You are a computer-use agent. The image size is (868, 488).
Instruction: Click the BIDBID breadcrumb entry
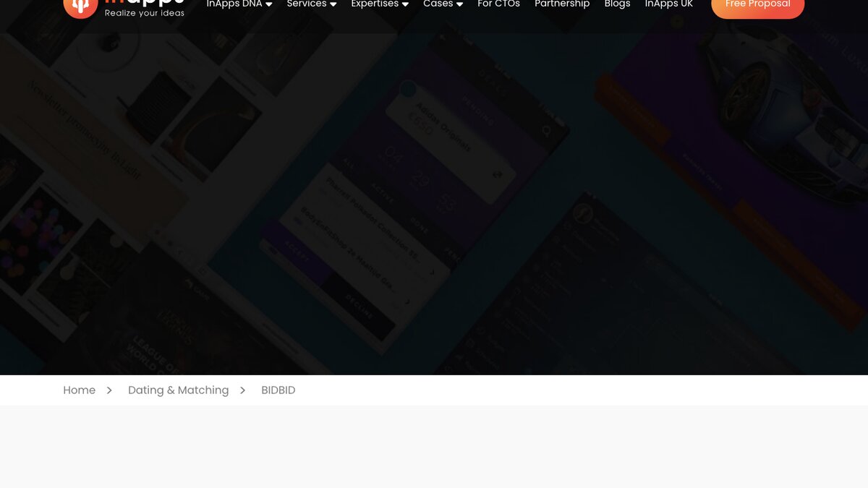278,390
